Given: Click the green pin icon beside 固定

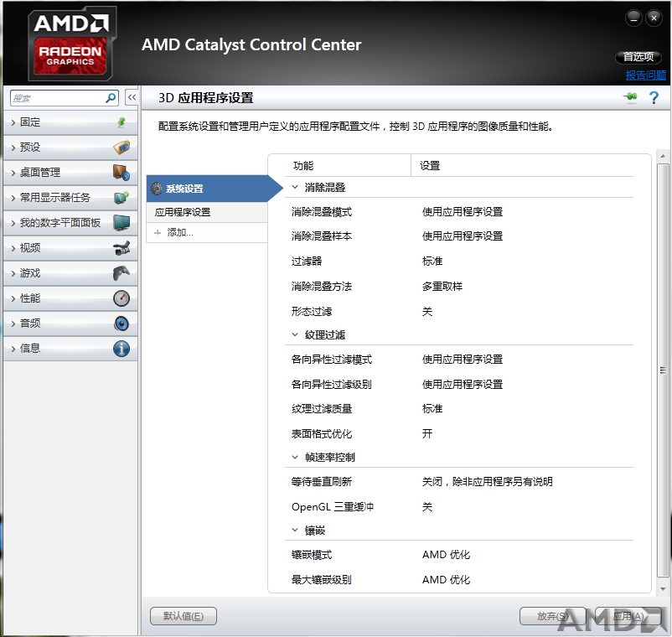Looking at the screenshot, I should click(121, 122).
